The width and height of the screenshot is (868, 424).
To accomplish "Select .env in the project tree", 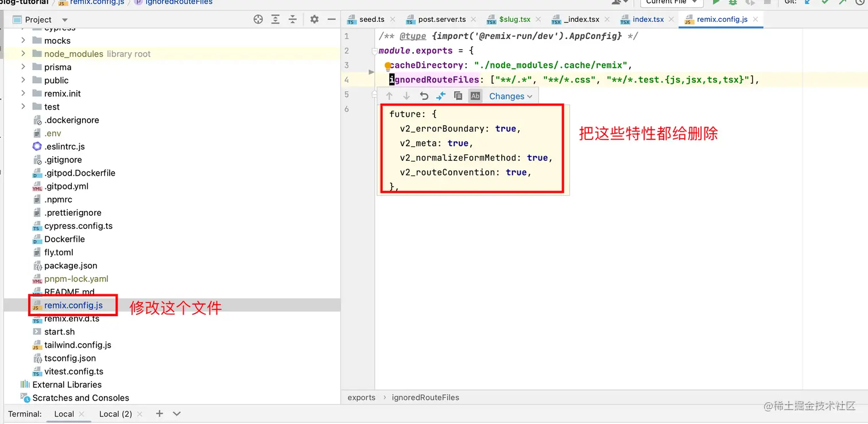I will [53, 133].
